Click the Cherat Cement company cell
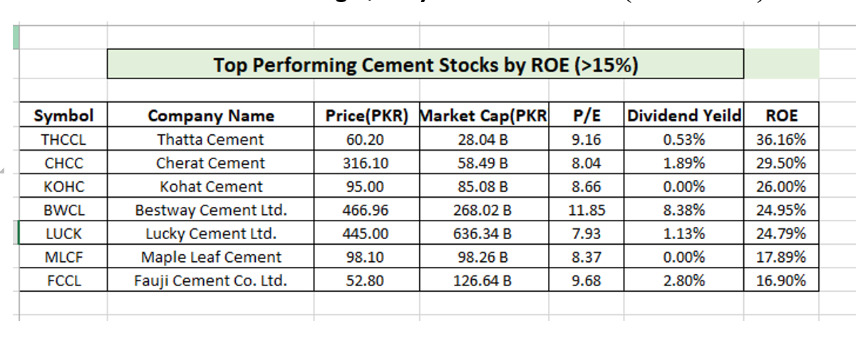Viewport: 868px width, 339px height. point(210,163)
